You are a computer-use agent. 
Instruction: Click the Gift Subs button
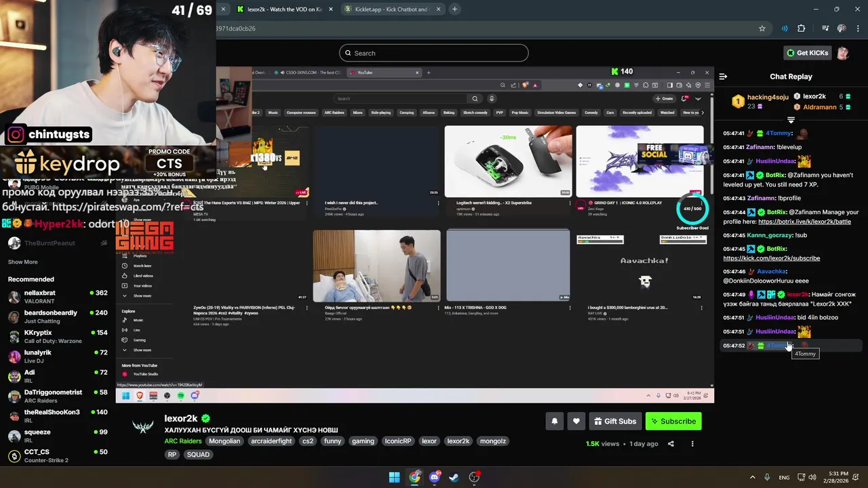615,421
